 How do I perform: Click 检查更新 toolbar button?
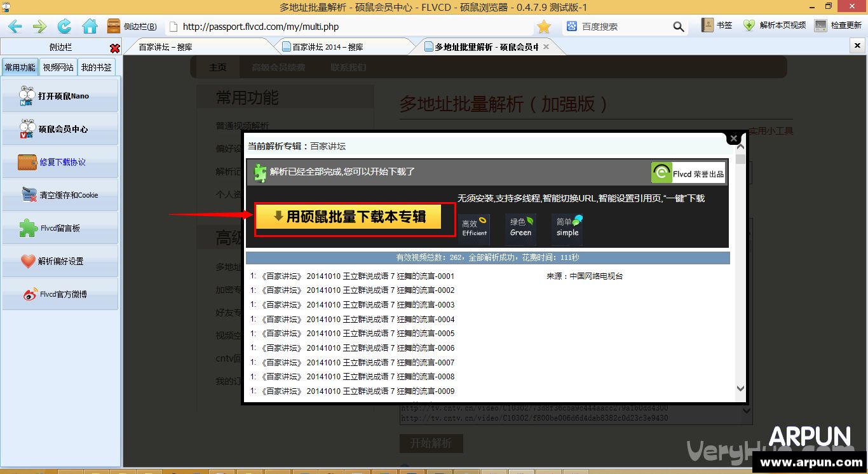coord(839,25)
